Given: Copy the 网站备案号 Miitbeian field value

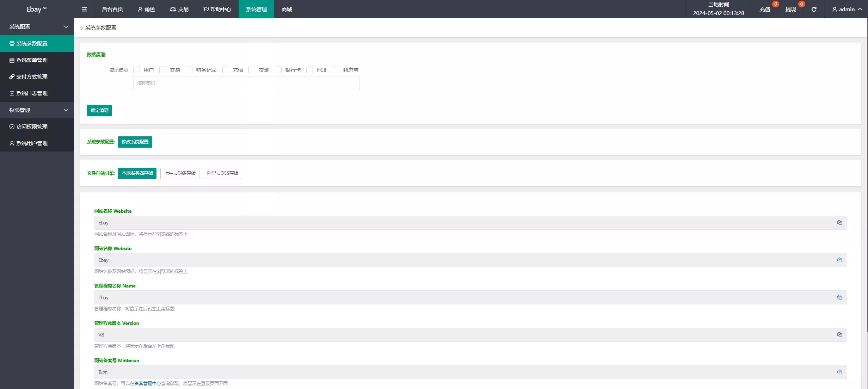Looking at the screenshot, I should (839, 372).
